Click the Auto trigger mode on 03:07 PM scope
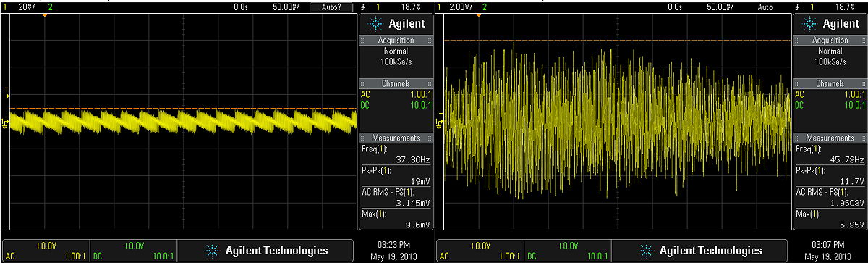Viewport: 868px width, 263px height. coord(765,7)
